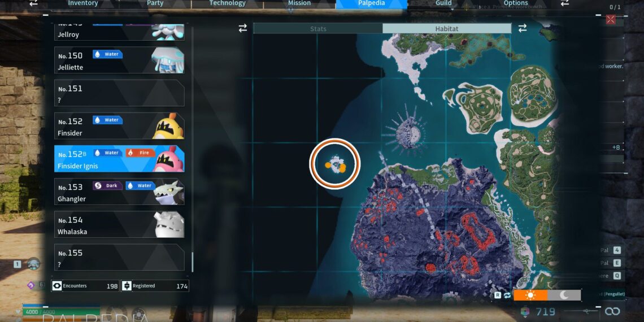Viewport: 644px width, 322px height.
Task: Click the key hint labeled 4
Action: coord(617,250)
